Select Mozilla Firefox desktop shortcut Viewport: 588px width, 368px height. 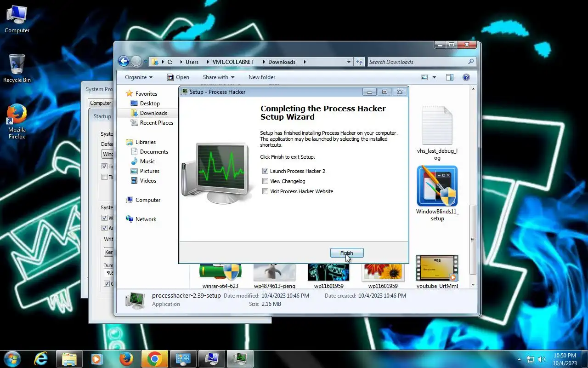pos(17,121)
